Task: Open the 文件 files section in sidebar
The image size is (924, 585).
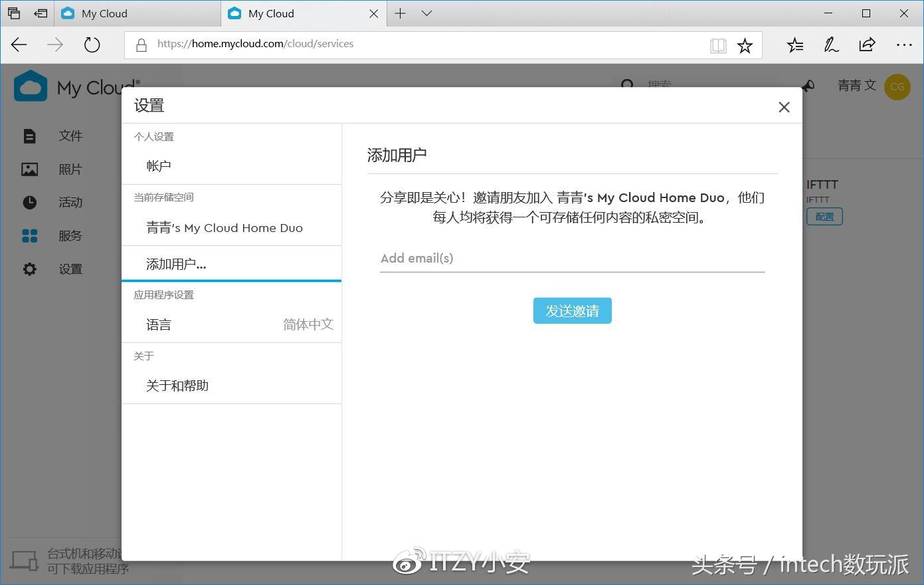Action: tap(70, 136)
